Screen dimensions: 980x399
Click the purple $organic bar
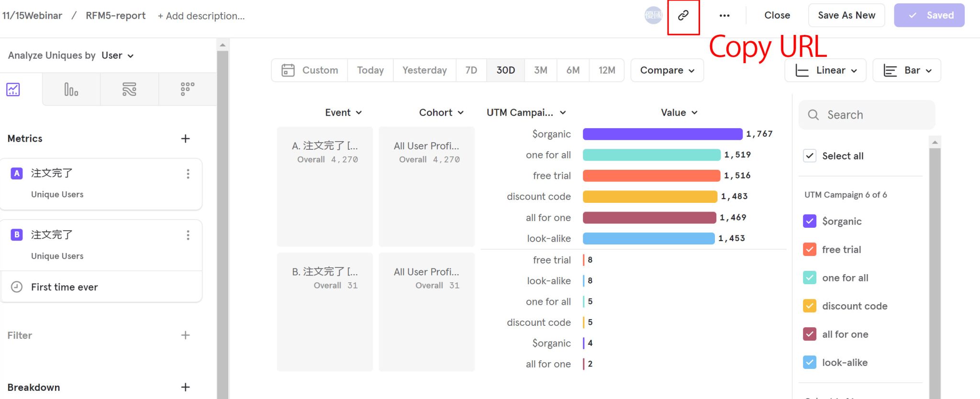click(x=662, y=134)
